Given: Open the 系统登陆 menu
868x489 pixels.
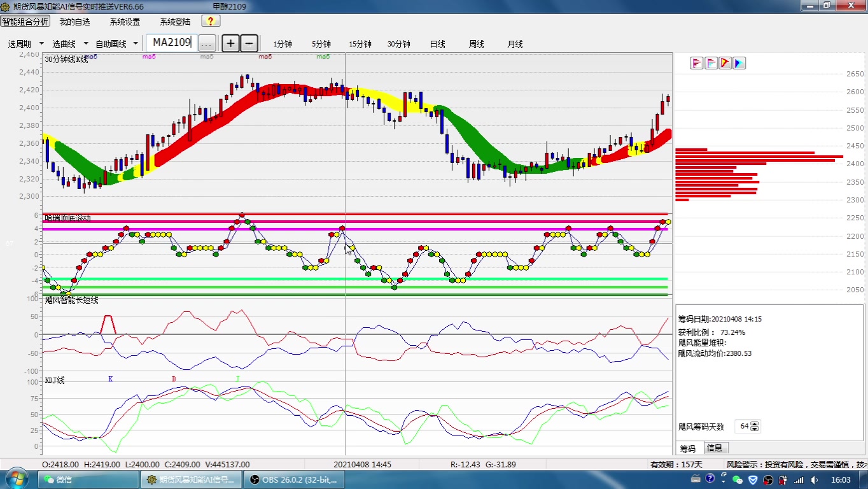Looking at the screenshot, I should [175, 22].
